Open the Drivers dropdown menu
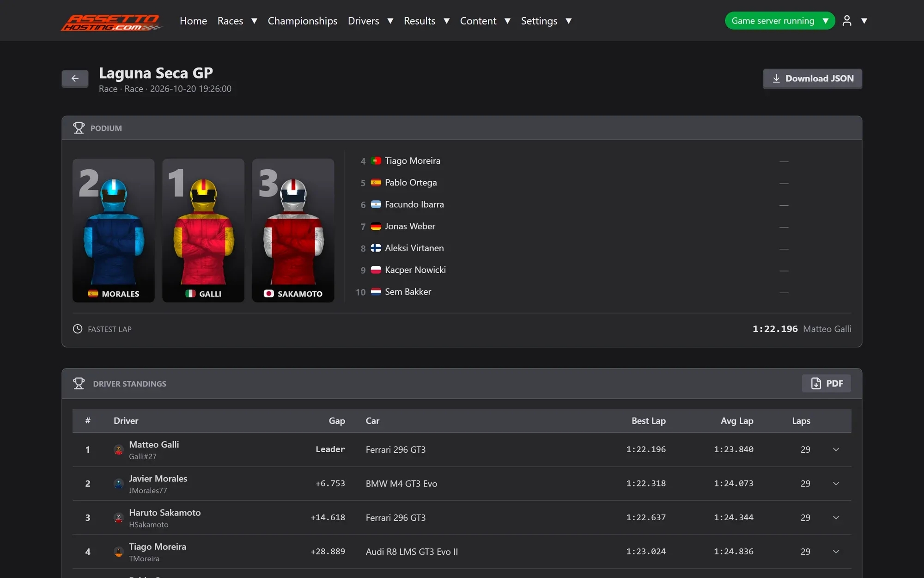 tap(371, 21)
